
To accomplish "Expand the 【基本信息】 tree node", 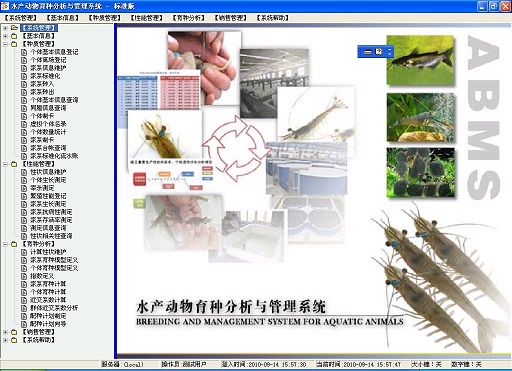I will (5, 36).
